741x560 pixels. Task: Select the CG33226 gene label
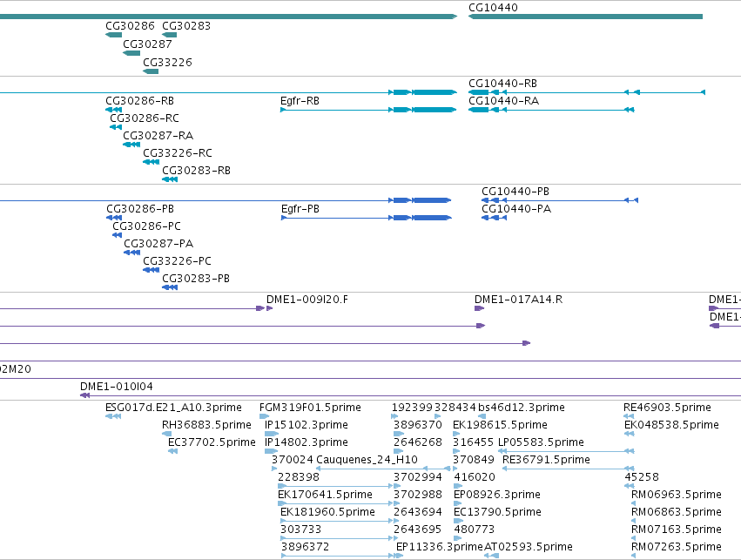[x=167, y=63]
